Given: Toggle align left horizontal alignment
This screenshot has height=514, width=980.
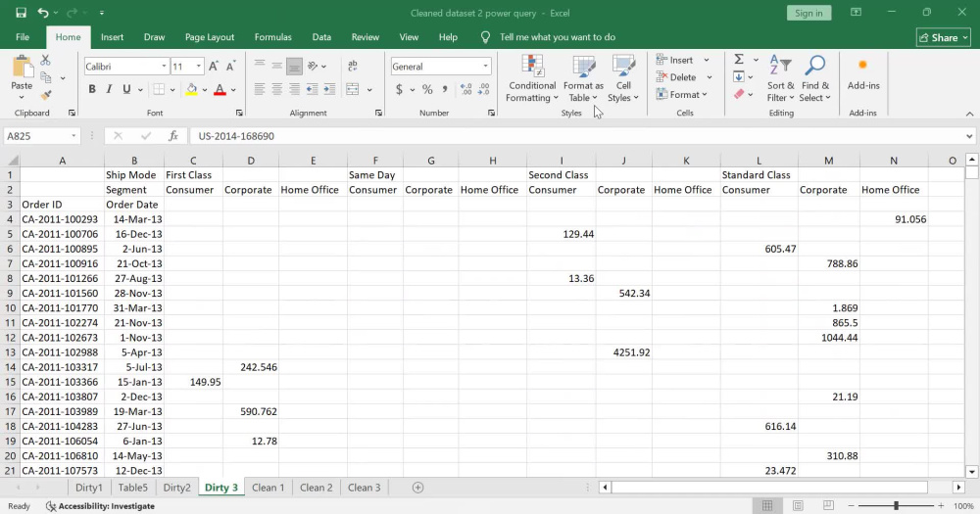Looking at the screenshot, I should 260,89.
